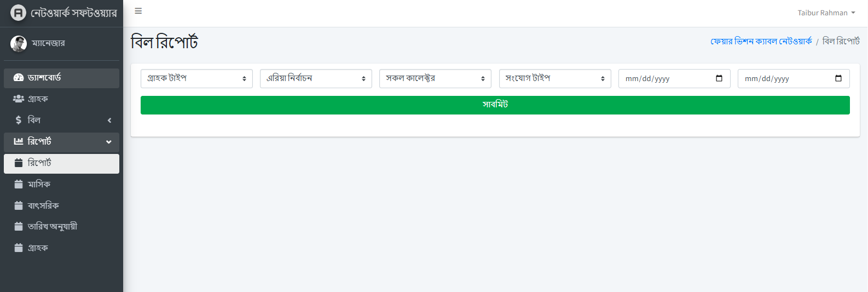This screenshot has height=292, width=868.
Task: Click the customers group icon in sidebar
Action: (x=19, y=99)
